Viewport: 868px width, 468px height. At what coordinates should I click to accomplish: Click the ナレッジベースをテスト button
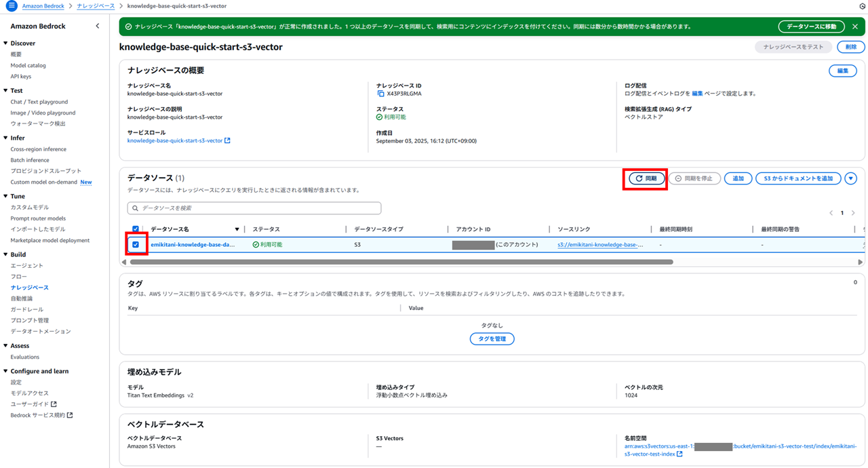pyautogui.click(x=793, y=47)
